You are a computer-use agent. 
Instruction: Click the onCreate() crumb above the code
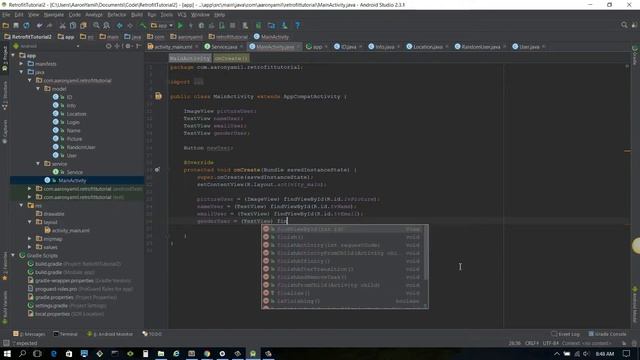tap(231, 58)
